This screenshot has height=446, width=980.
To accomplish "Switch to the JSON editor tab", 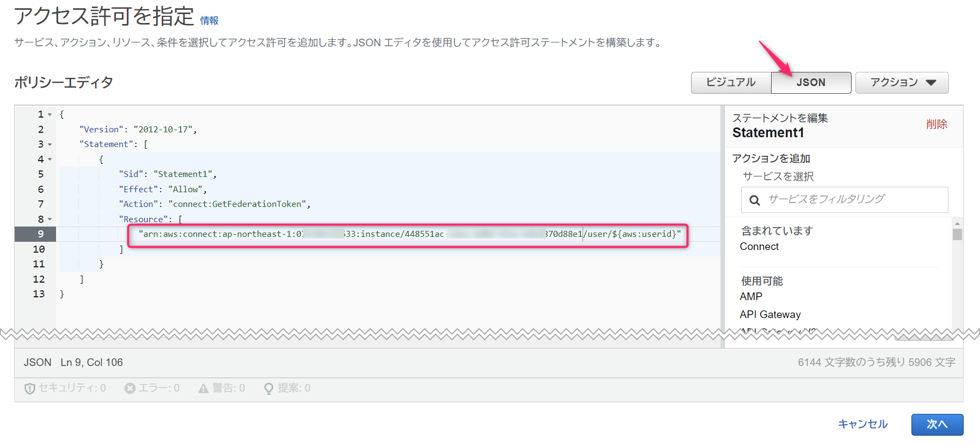I will pyautogui.click(x=811, y=82).
